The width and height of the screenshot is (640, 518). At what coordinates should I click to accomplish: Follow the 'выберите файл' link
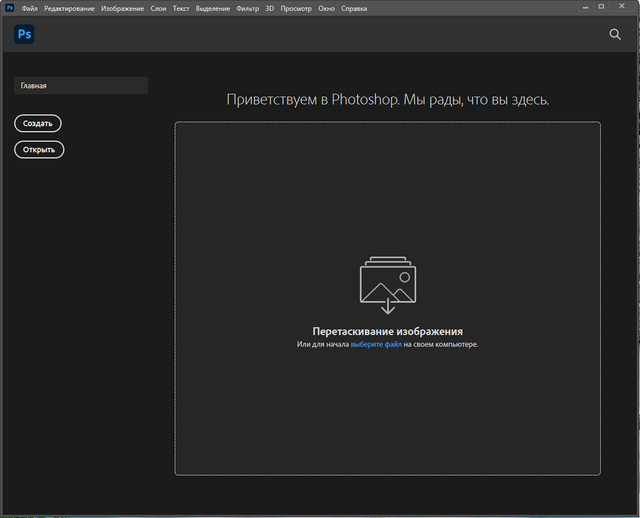point(376,345)
